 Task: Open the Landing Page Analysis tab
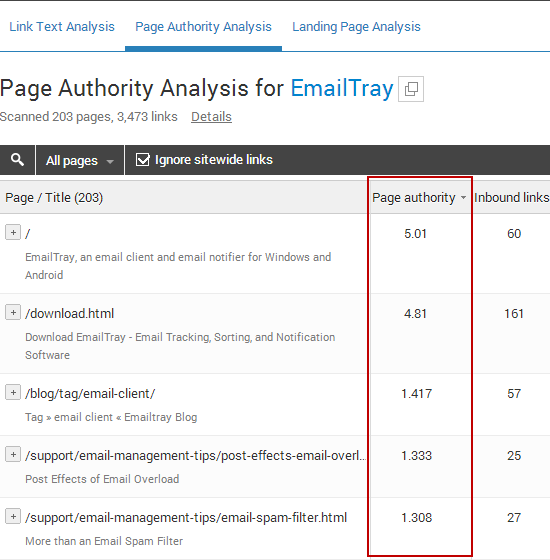pos(356,27)
